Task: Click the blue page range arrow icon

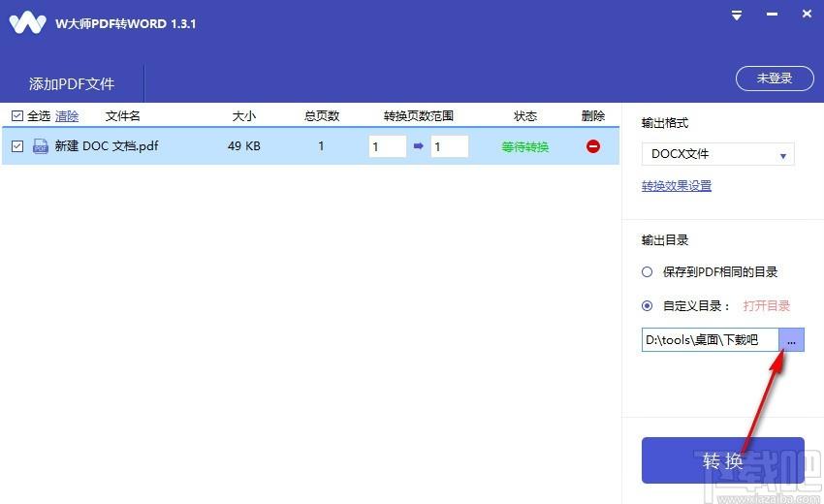Action: click(419, 146)
